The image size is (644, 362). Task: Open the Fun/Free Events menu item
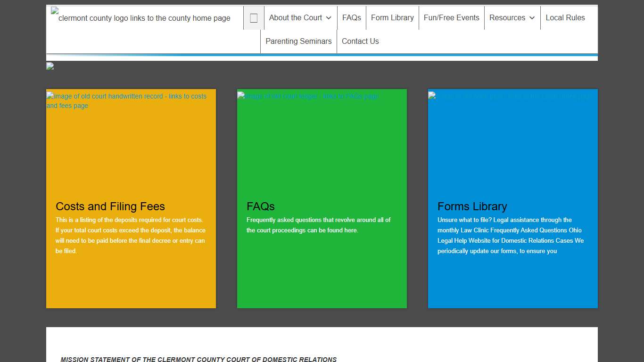point(451,18)
